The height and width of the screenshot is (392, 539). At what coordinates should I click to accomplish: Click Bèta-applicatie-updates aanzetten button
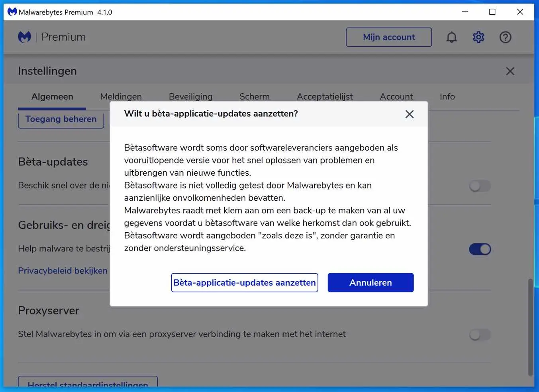(245, 282)
